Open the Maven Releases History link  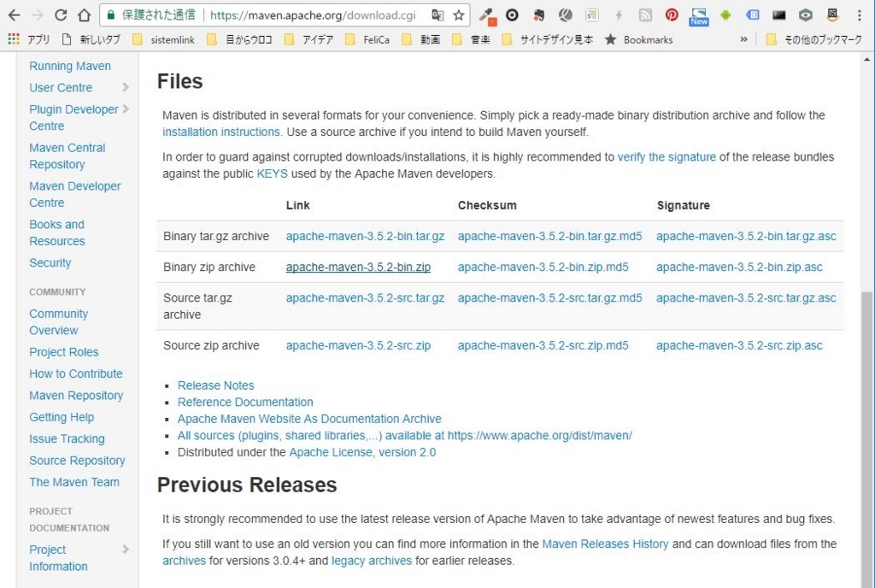tap(605, 544)
